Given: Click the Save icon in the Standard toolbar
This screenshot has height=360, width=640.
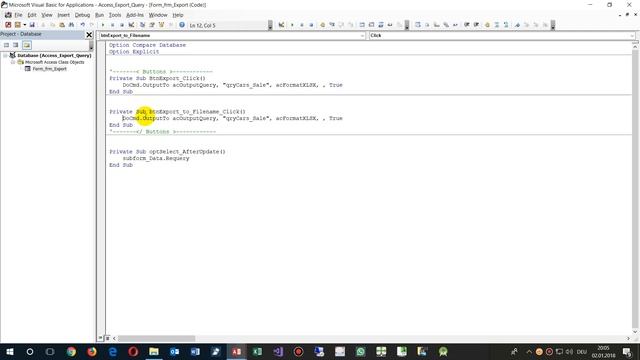Looking at the screenshot, I should coord(32,25).
